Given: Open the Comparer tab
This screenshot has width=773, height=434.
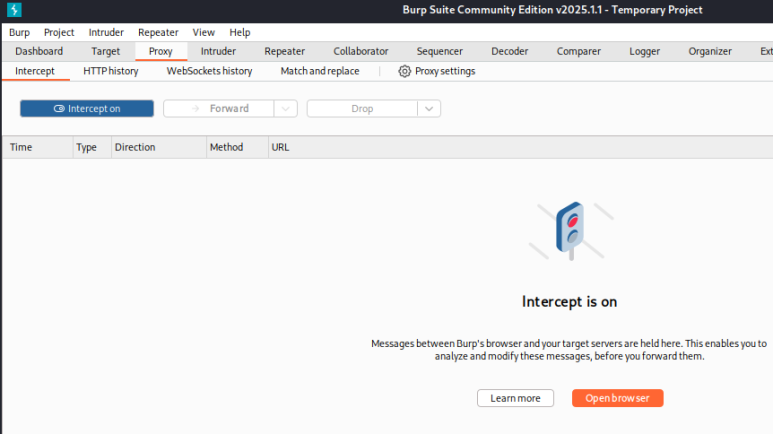Looking at the screenshot, I should click(x=579, y=51).
